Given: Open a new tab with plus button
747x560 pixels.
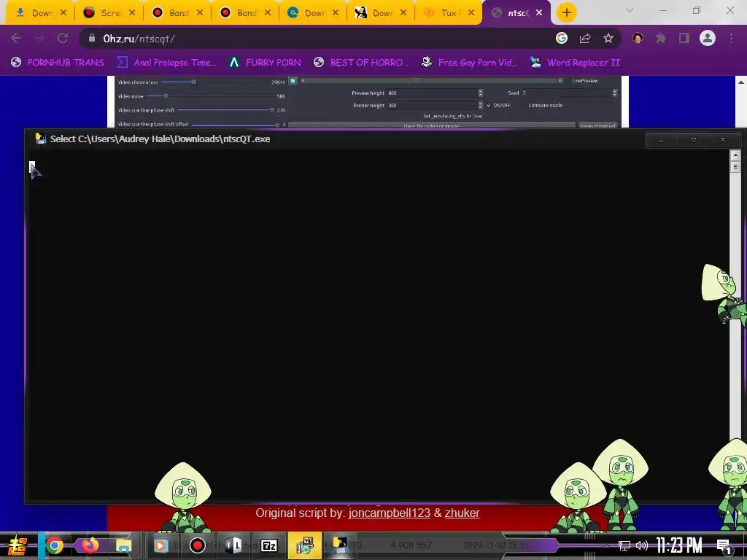Looking at the screenshot, I should pyautogui.click(x=566, y=12).
